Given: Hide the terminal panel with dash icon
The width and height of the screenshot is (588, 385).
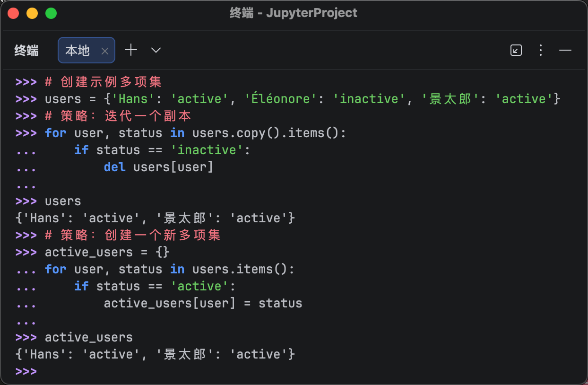Looking at the screenshot, I should pos(565,50).
